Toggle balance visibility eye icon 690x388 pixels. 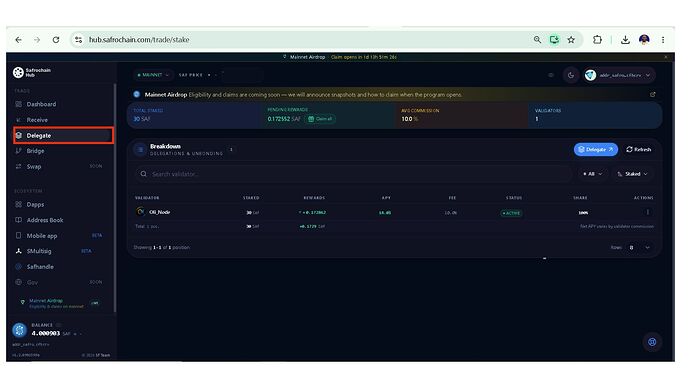551,75
